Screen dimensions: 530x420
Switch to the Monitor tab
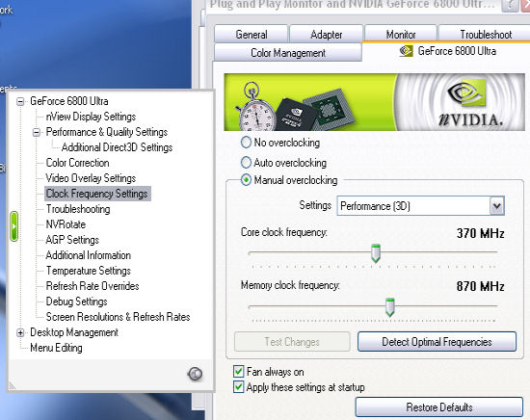pos(401,35)
